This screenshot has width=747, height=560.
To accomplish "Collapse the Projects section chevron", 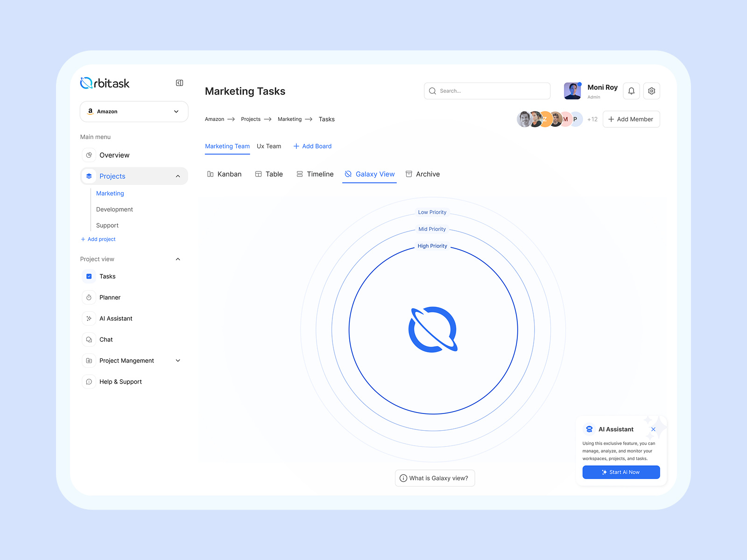I will tap(178, 176).
